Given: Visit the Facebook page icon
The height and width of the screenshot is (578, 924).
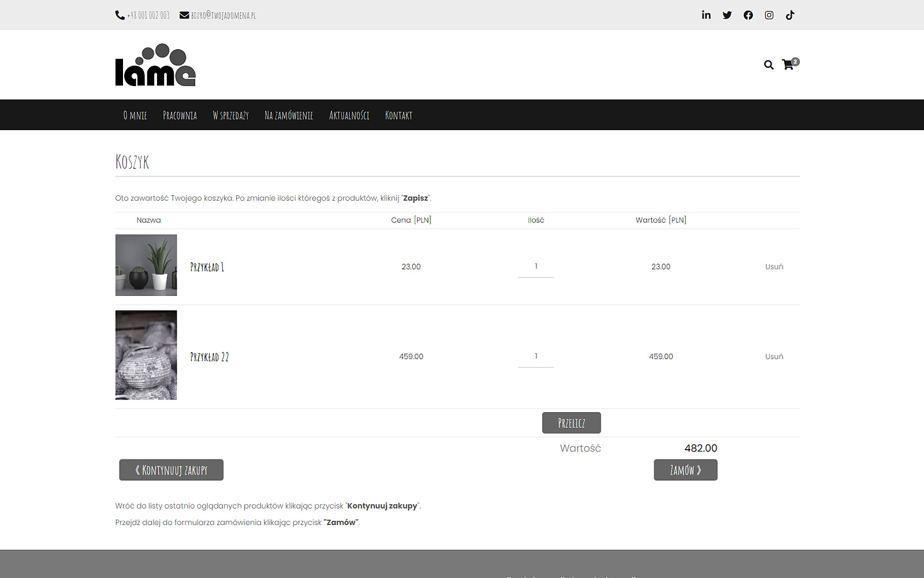Looking at the screenshot, I should pos(748,15).
